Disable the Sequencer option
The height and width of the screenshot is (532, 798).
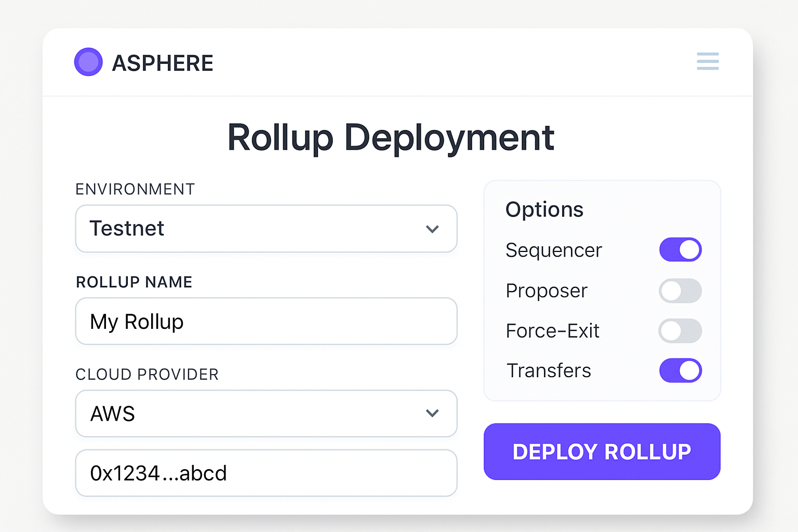pos(681,249)
